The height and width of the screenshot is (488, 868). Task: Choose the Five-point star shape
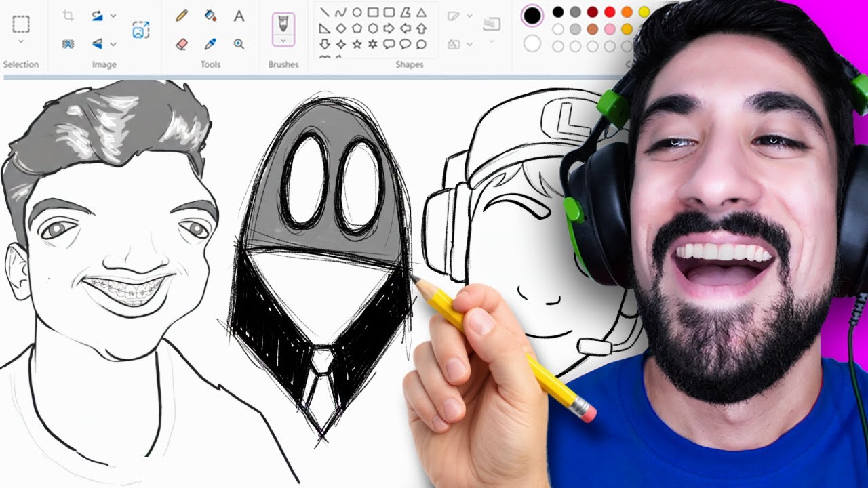pos(357,45)
